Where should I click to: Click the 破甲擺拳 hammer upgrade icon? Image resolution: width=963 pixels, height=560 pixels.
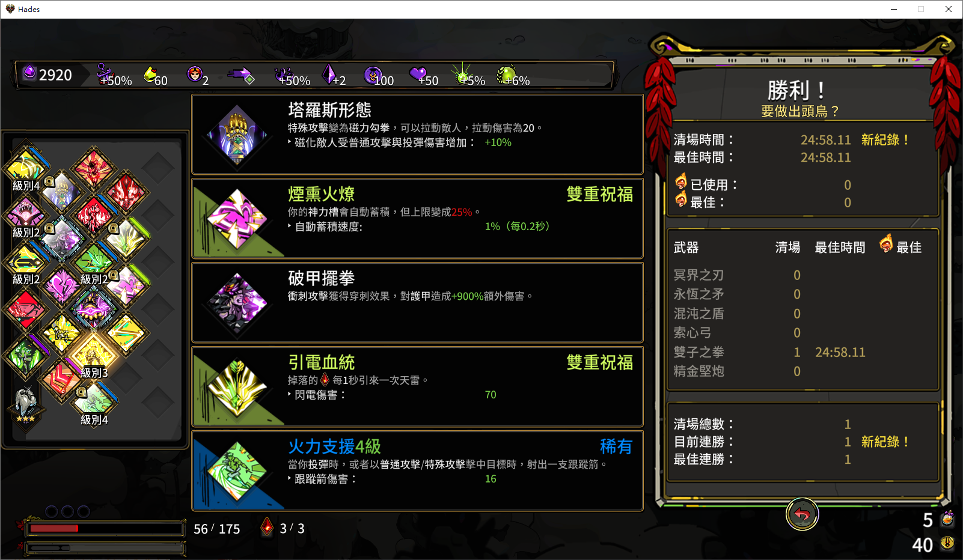point(237,303)
